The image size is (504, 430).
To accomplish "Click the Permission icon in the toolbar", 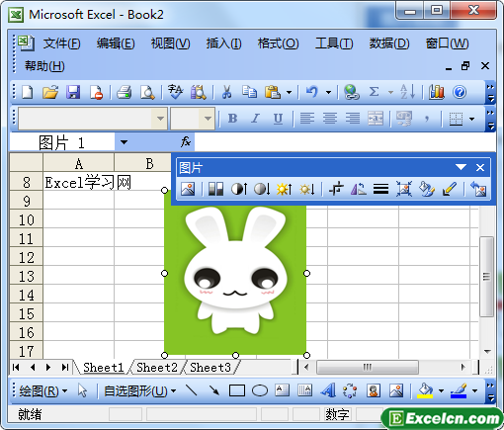I will pos(96,92).
